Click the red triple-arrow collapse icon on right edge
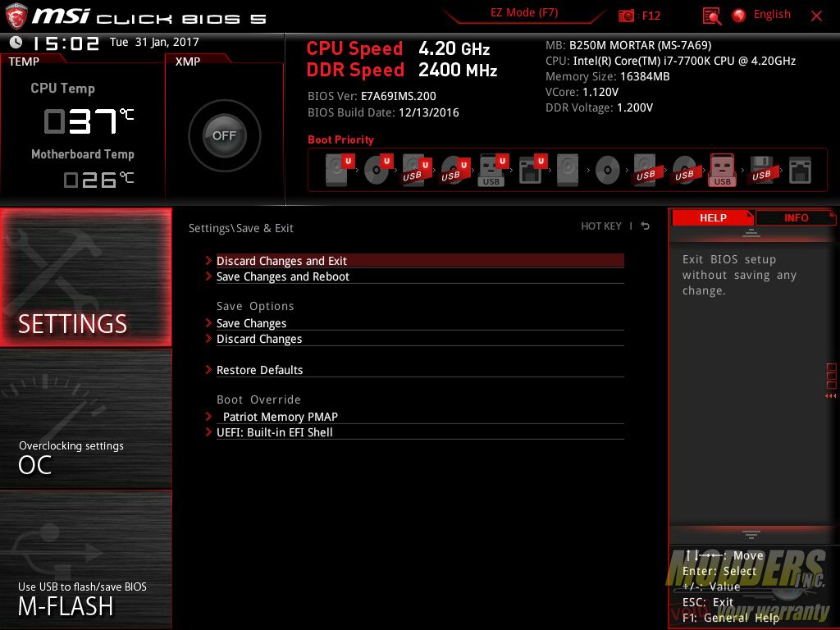 tap(830, 396)
